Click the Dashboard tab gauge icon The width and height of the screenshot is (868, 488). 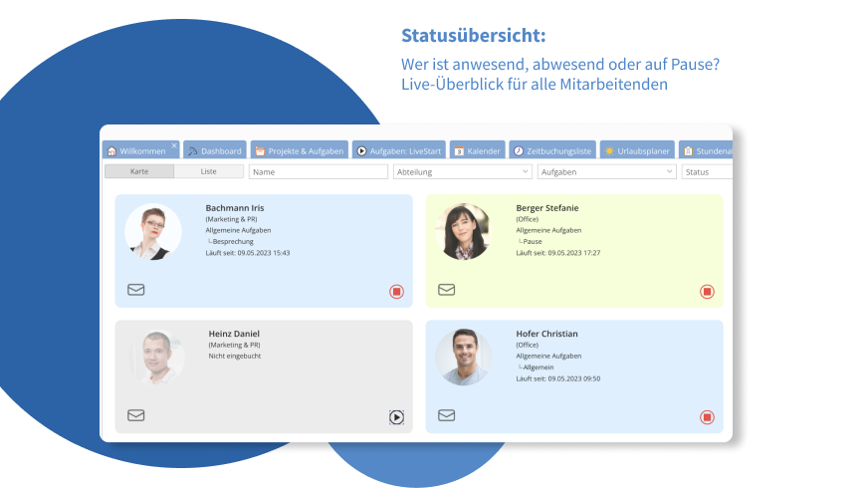(193, 150)
